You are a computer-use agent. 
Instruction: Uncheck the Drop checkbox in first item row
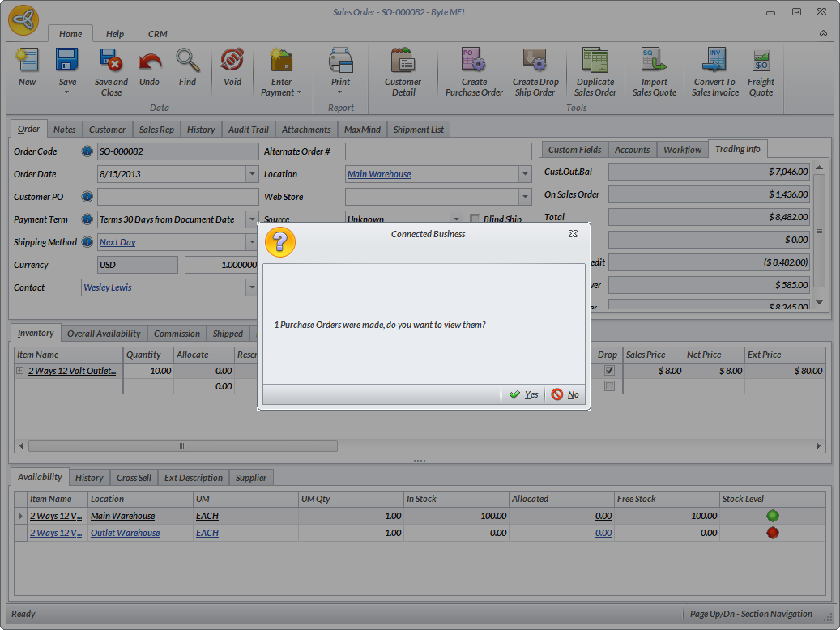pos(609,371)
